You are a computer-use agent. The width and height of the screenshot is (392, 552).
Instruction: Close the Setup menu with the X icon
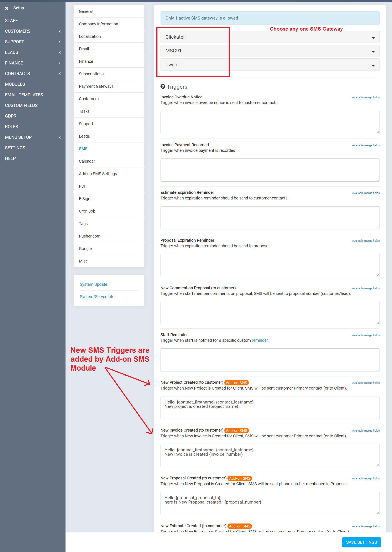tap(7, 8)
